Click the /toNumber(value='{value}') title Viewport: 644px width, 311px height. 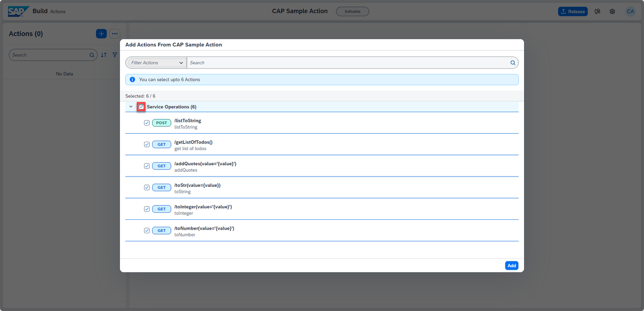click(204, 228)
